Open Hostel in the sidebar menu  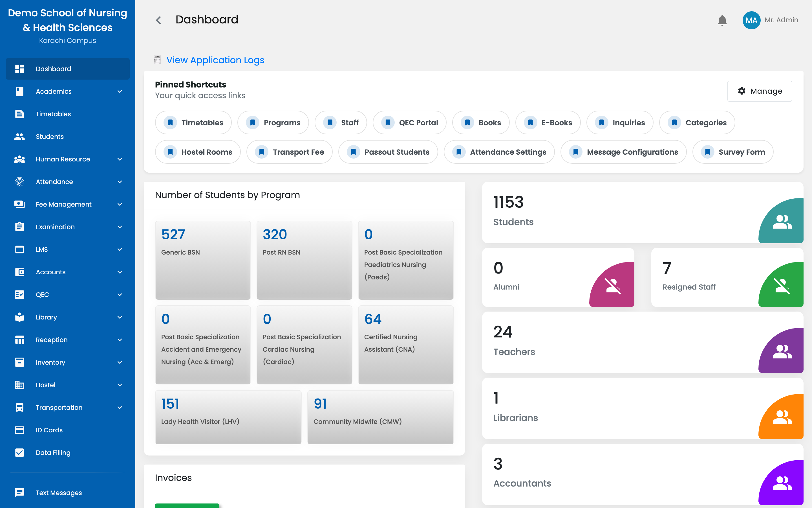tap(67, 385)
